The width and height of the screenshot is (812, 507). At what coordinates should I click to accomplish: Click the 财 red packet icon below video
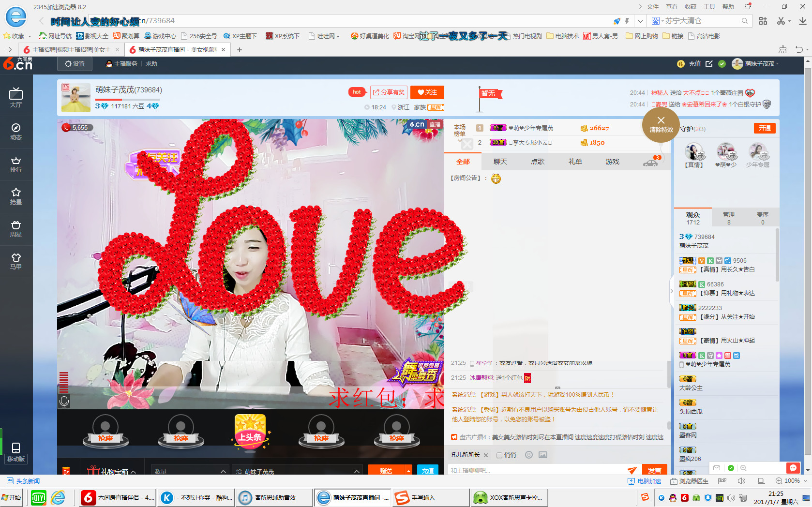66,471
